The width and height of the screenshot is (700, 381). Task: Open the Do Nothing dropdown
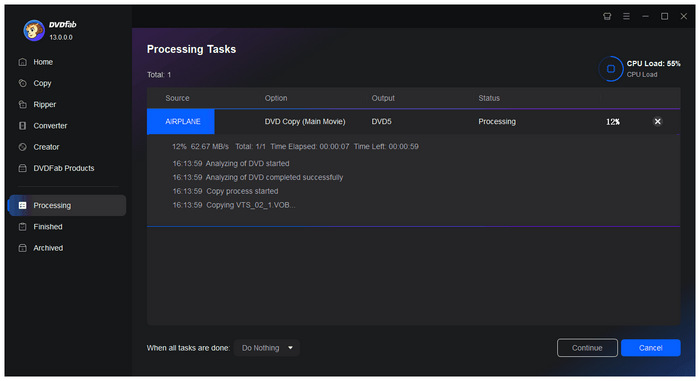click(x=267, y=348)
